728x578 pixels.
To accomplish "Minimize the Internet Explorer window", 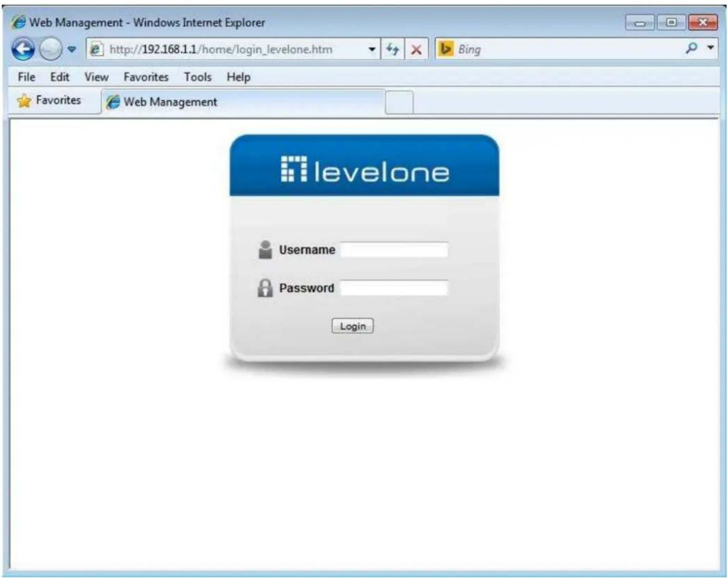I will tap(640, 23).
